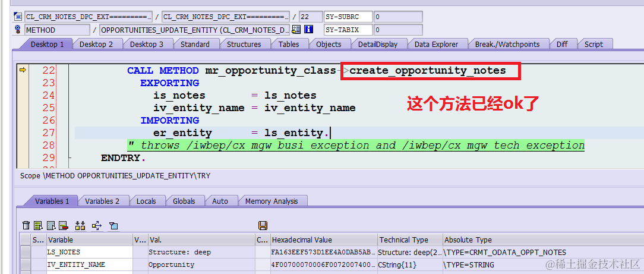The height and width of the screenshot is (274, 644).
Task: Click ls_entity on code line 27
Action: tap(294, 133)
